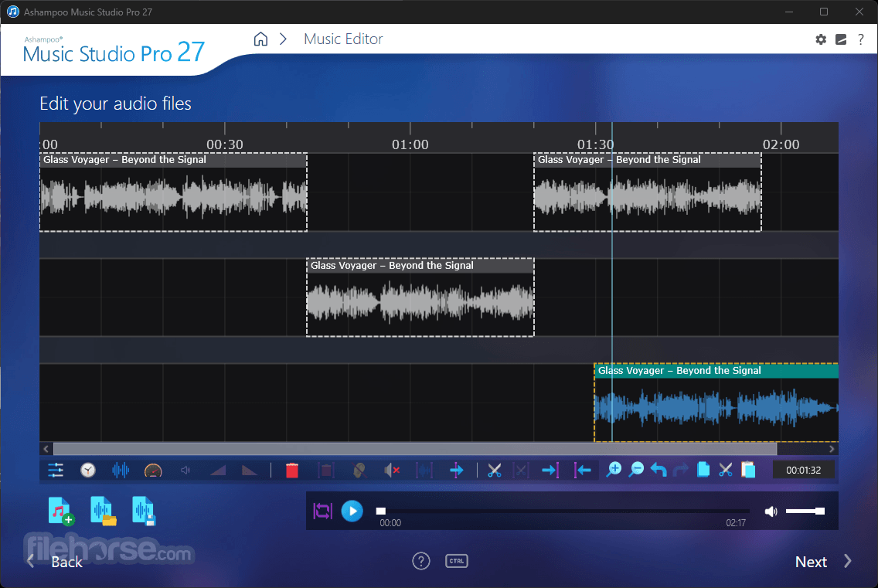Mute the playback volume speaker
Image resolution: width=878 pixels, height=588 pixels.
(771, 511)
